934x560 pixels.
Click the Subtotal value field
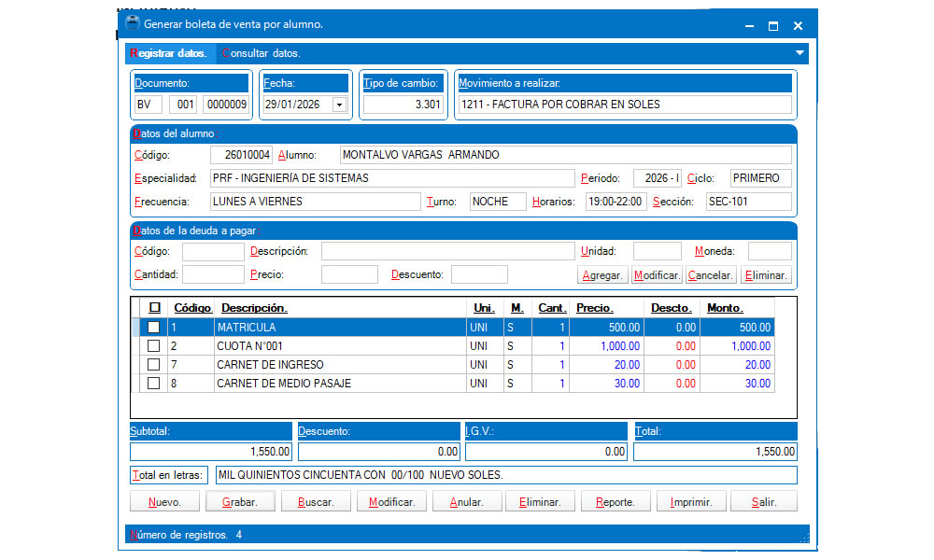[211, 452]
